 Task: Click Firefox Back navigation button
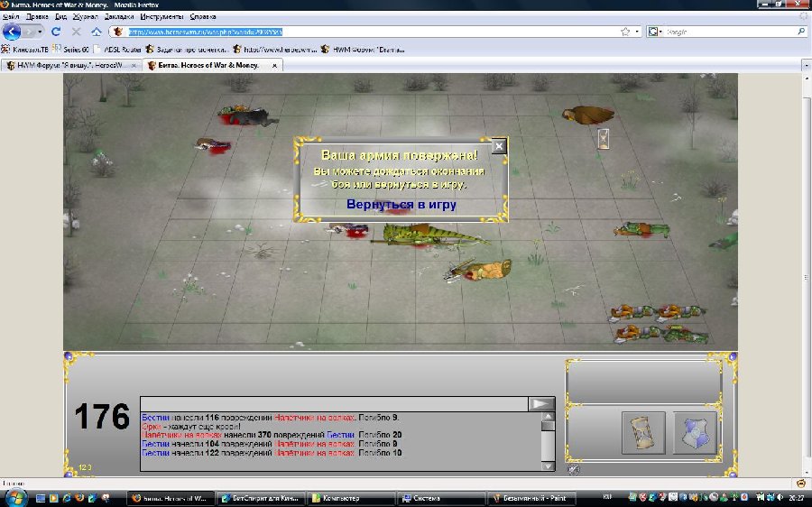coord(12,32)
